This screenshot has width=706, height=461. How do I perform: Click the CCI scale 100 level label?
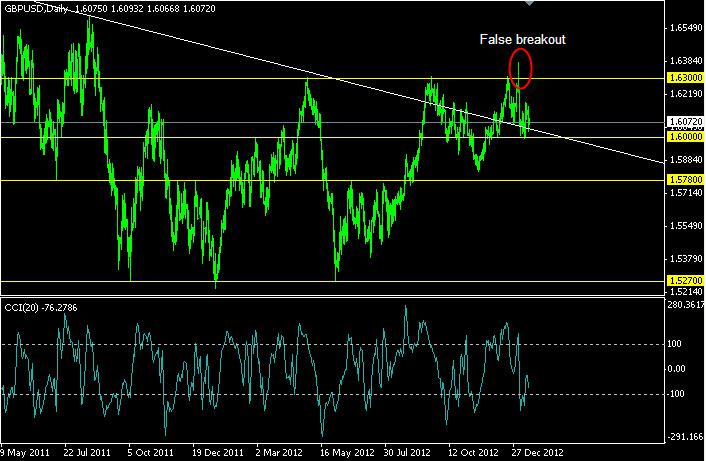point(674,344)
